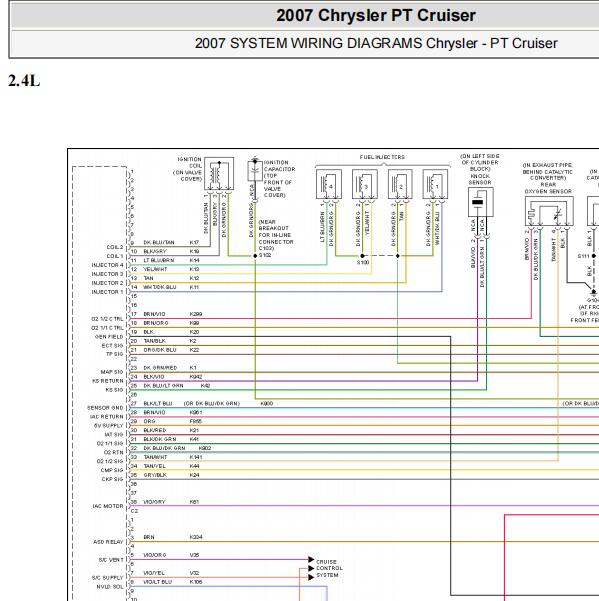Screen dimensions: 599x601
Task: Click the 'IAT SIG' pin label
Action: pyautogui.click(x=114, y=435)
